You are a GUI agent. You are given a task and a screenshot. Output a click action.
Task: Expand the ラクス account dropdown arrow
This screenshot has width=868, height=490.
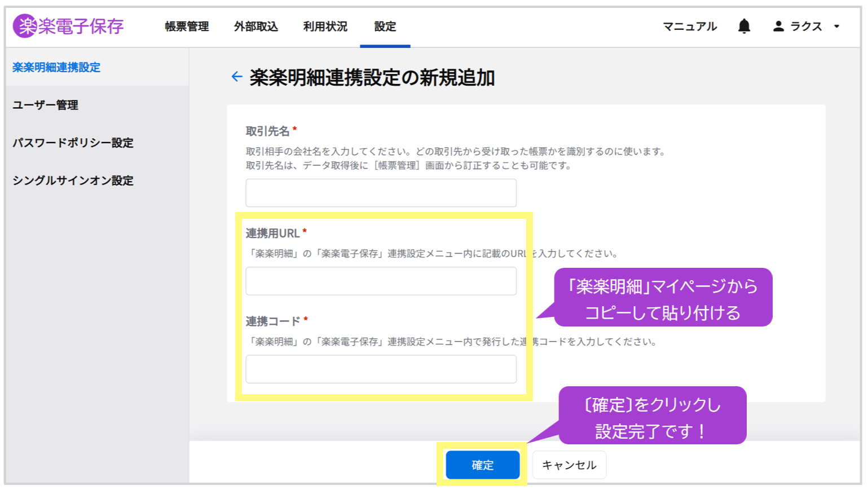pyautogui.click(x=837, y=26)
